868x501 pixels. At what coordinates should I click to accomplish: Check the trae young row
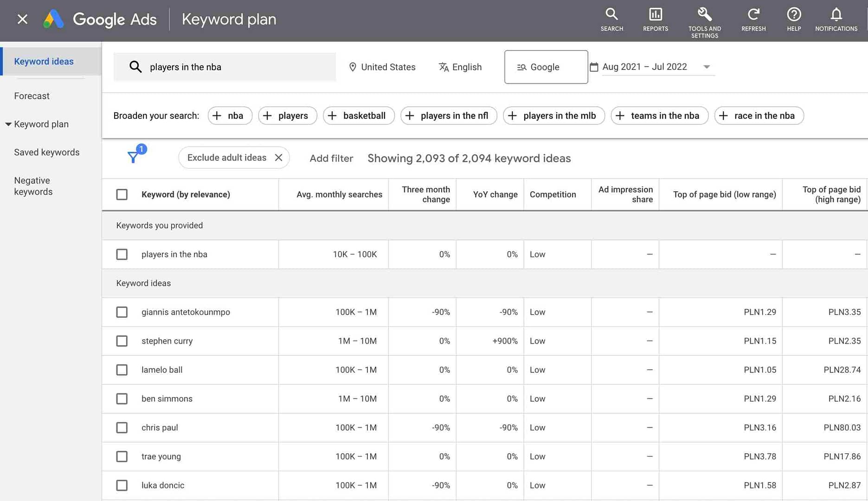point(122,456)
